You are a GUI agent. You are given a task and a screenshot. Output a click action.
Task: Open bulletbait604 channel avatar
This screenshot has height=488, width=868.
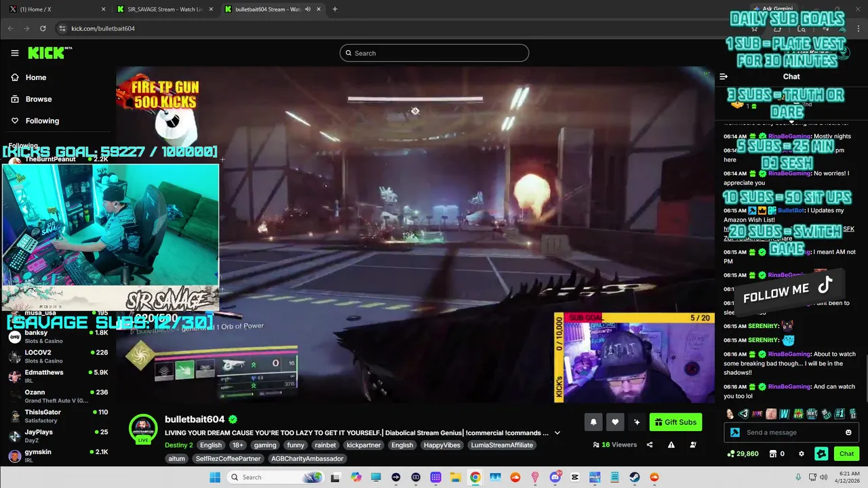[143, 428]
